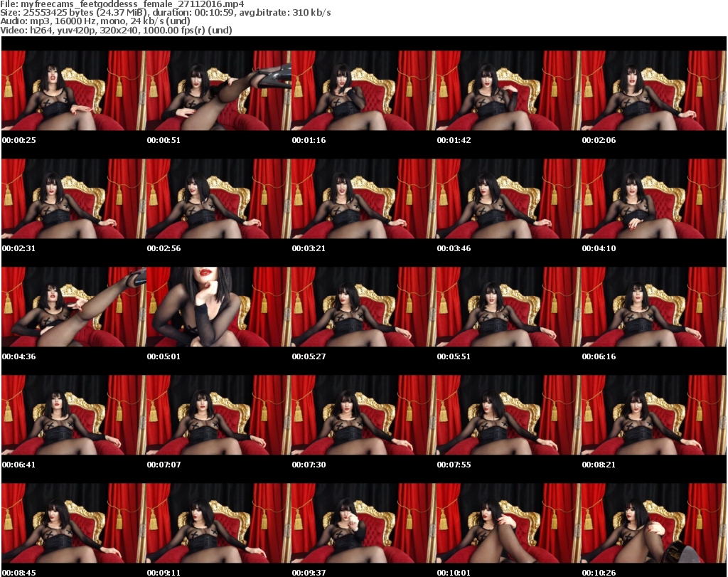728x577 pixels.
Task: Open the thumbnail above timestamp 00:08:45
Action: point(74,523)
